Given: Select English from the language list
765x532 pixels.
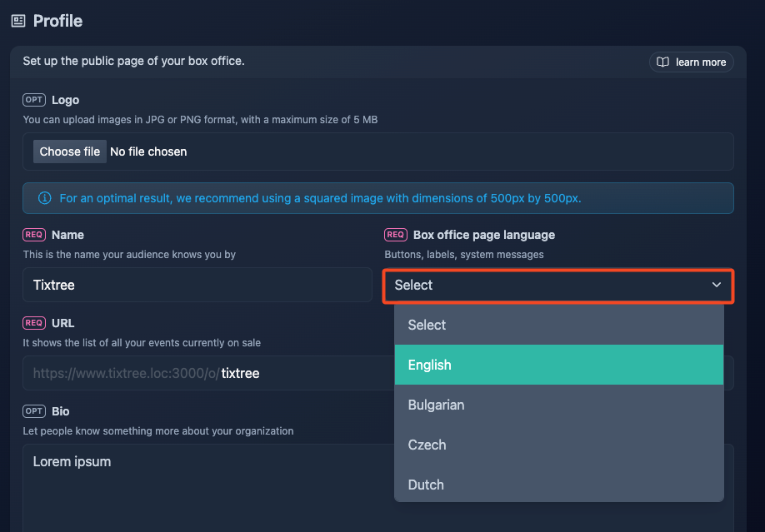Looking at the screenshot, I should coord(558,365).
